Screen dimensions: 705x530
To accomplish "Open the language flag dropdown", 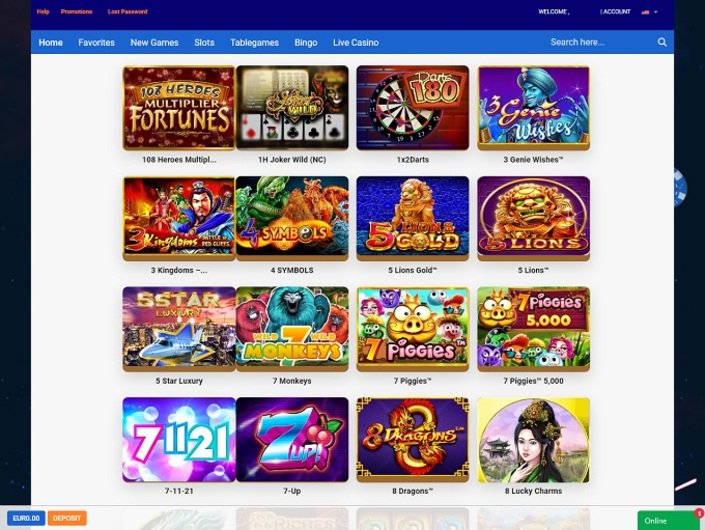I will (x=649, y=12).
